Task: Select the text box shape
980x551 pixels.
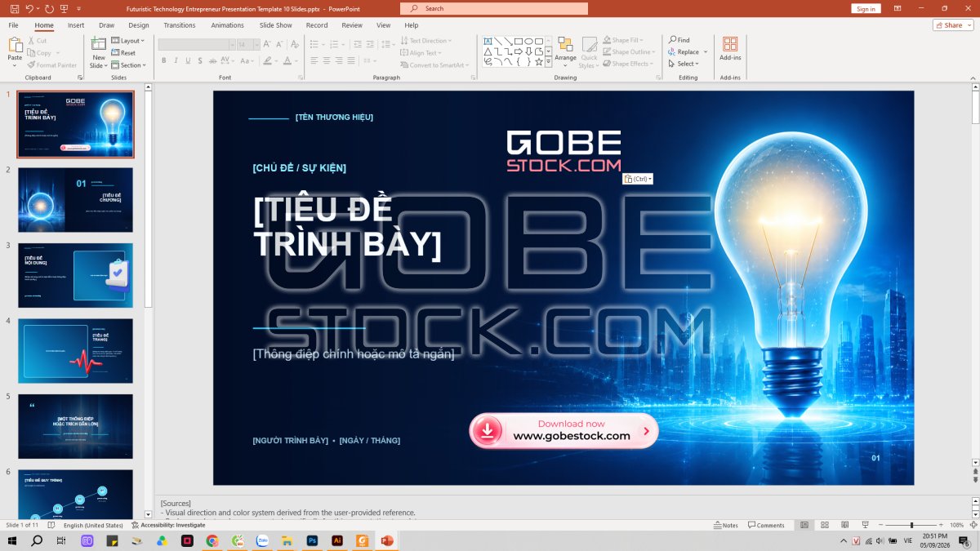Action: pos(488,41)
